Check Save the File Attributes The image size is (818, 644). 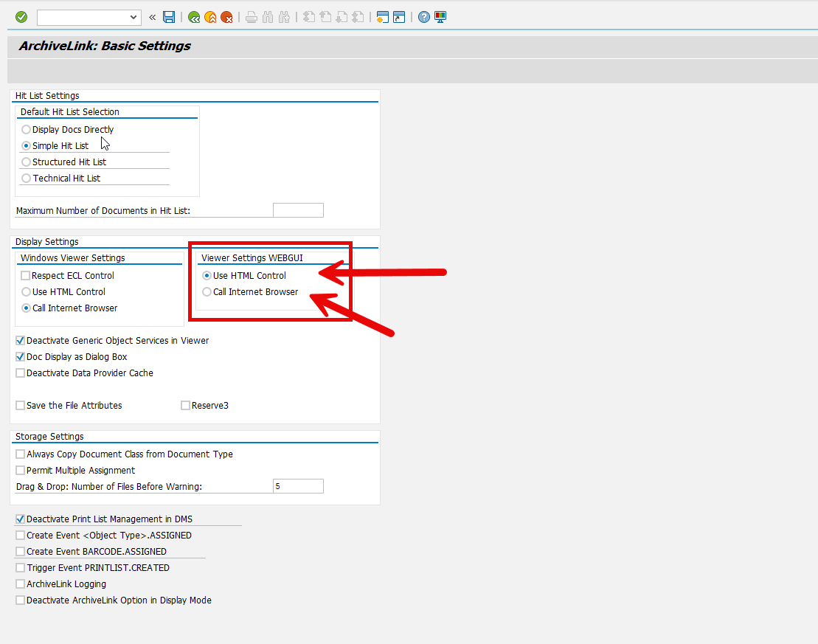[21, 405]
